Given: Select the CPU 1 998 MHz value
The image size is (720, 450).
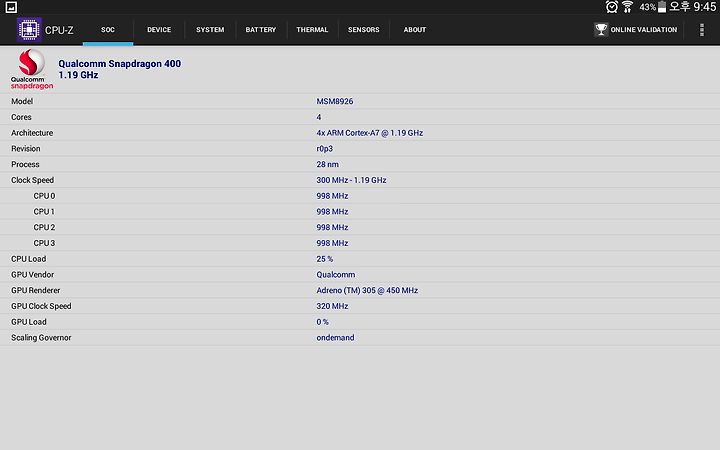Looking at the screenshot, I should (x=332, y=212).
